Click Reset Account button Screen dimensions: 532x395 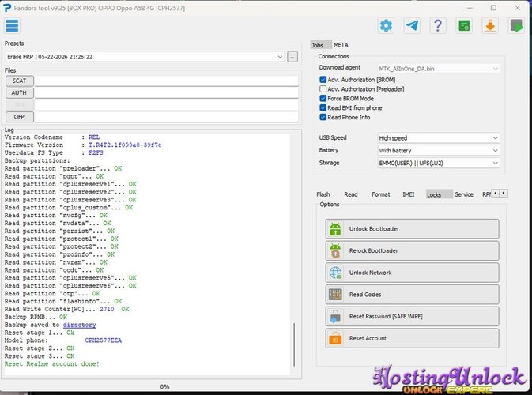(412, 338)
